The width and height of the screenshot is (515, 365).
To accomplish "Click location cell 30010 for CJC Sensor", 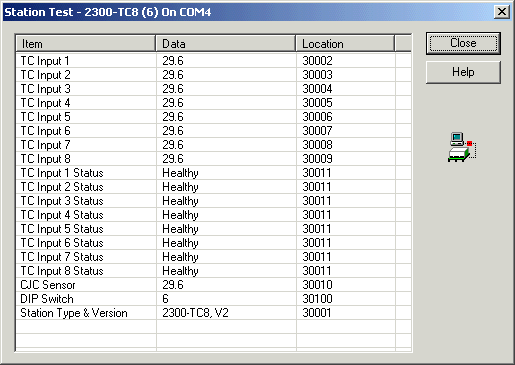I will click(317, 285).
